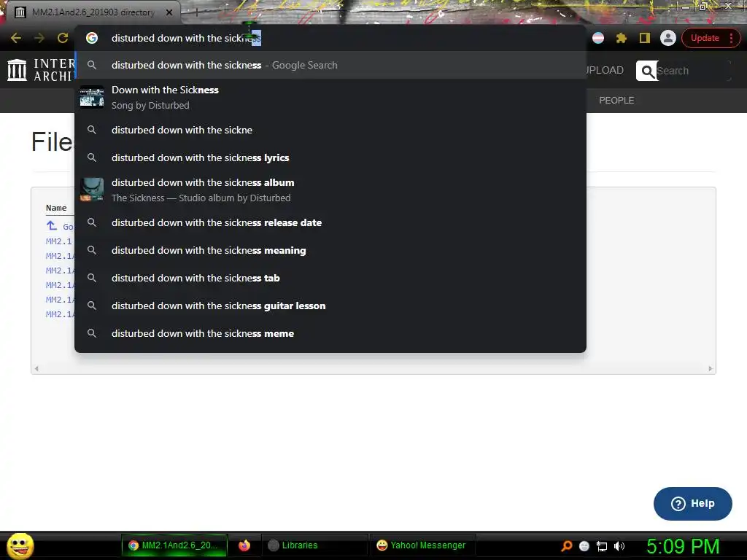Open a new tab with plus button
This screenshot has width=747, height=560.
coord(196,13)
